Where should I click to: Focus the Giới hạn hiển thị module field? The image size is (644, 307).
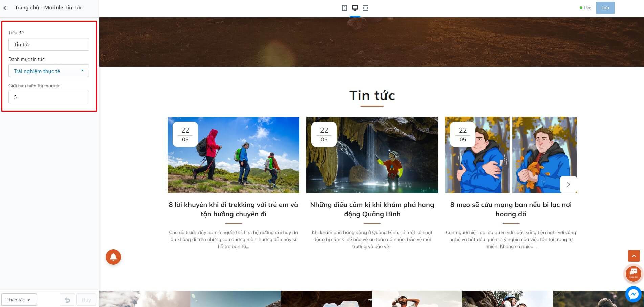coord(49,97)
